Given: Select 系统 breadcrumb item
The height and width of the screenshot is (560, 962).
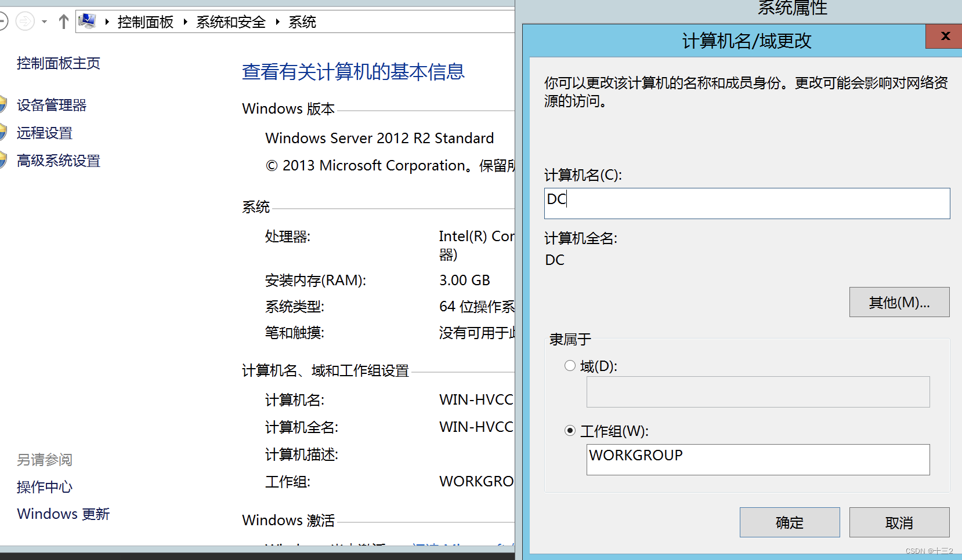Looking at the screenshot, I should 302,22.
